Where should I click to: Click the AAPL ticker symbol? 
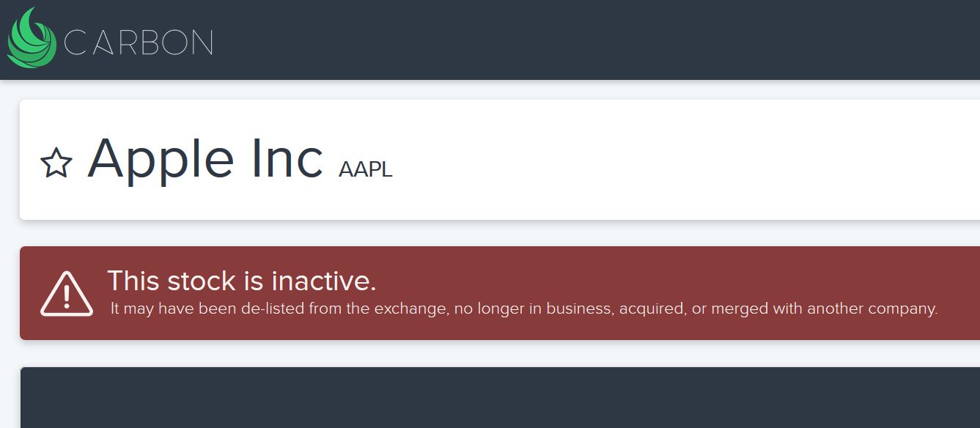coord(366,169)
